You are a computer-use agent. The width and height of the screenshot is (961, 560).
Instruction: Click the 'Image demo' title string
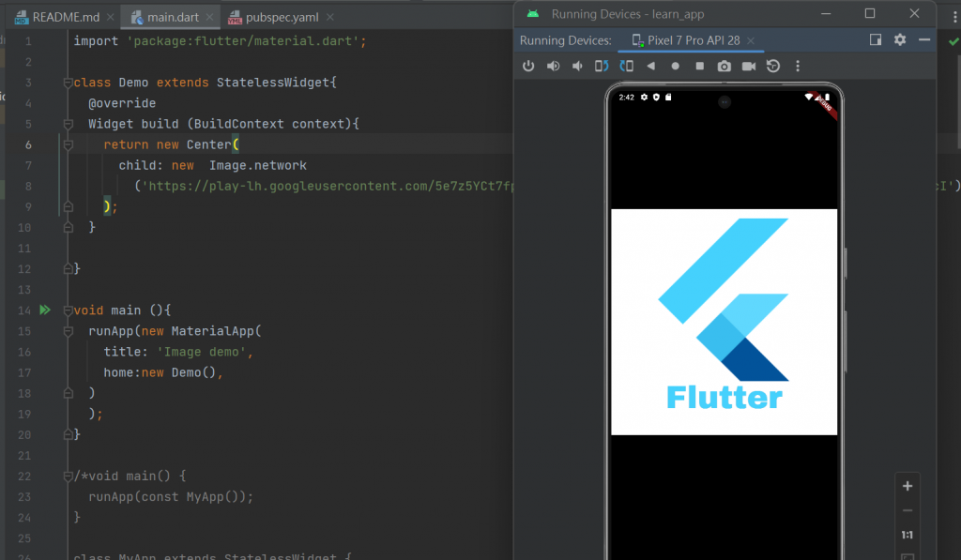point(202,352)
